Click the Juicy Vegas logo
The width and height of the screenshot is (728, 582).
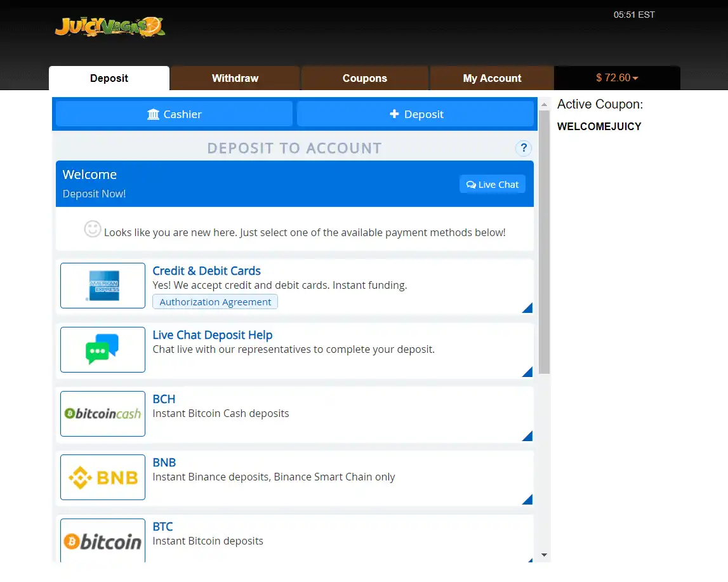click(x=110, y=27)
